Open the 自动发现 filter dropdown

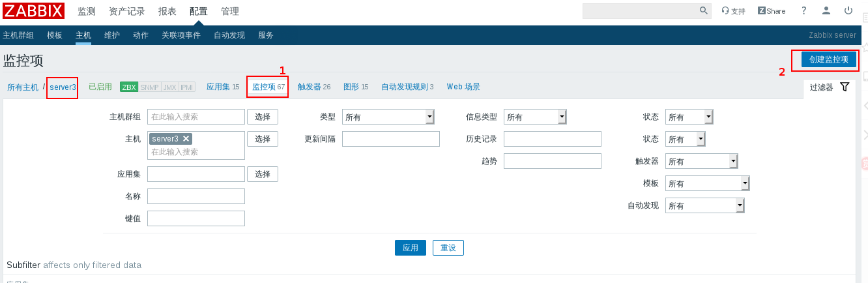coord(705,205)
